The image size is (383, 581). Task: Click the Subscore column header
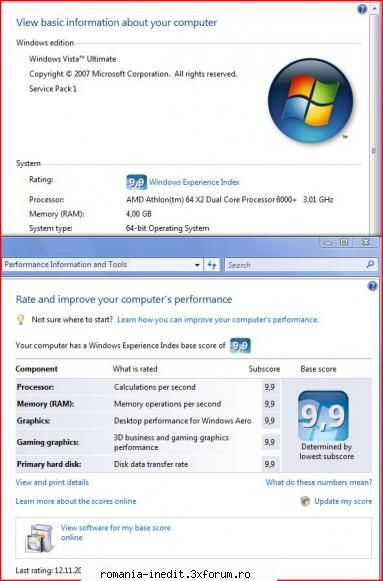pos(264,369)
